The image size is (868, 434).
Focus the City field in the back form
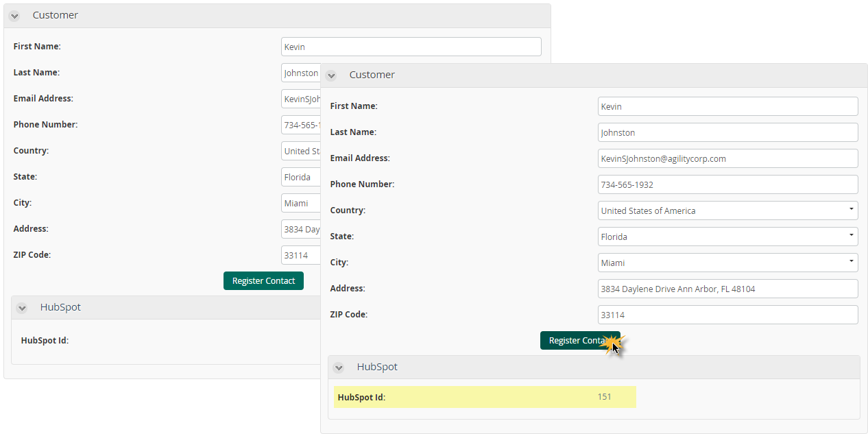coord(301,203)
